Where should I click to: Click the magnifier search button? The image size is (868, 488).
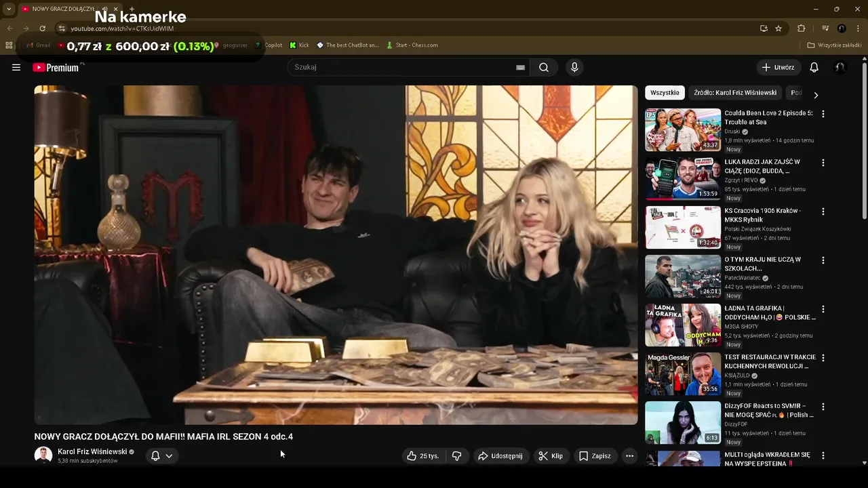tap(543, 67)
